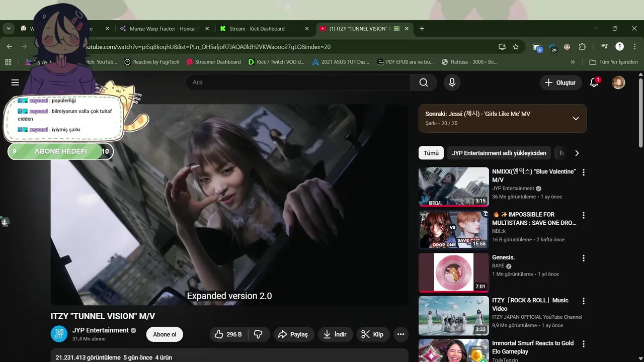Click the ITZY video player frame
644x362 pixels.
tap(229, 205)
